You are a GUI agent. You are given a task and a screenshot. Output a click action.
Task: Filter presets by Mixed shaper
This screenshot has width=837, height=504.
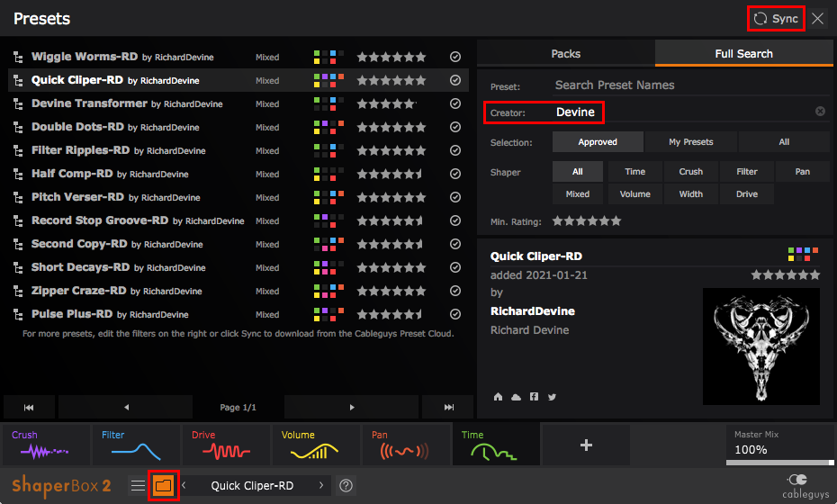coord(578,194)
